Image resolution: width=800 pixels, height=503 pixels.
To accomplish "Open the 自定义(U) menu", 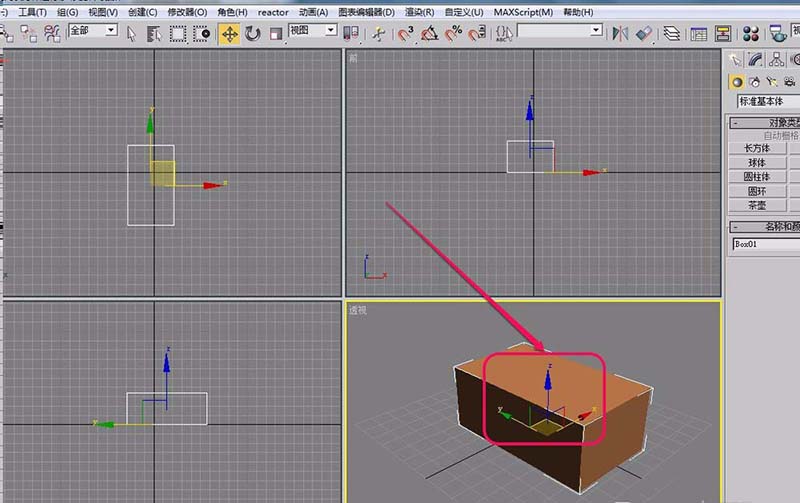I will (464, 12).
